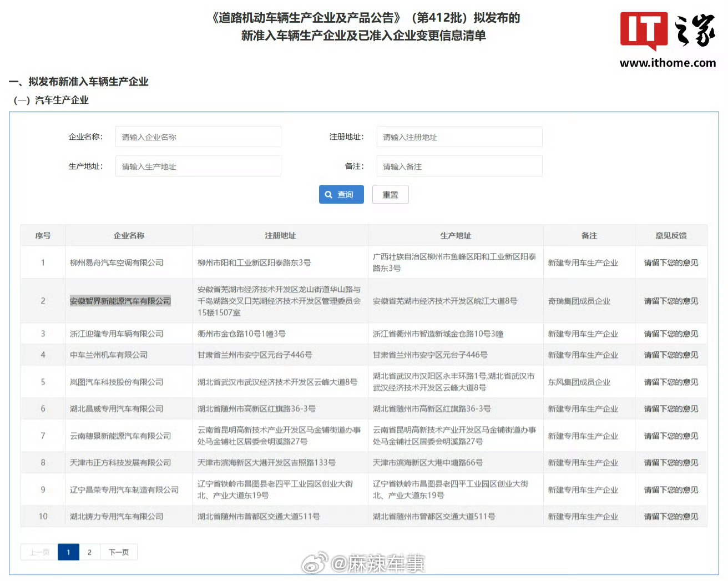Image resolution: width=728 pixels, height=581 pixels.
Task: Select address 安徽省芜湖市经济技术开发区皖江大道8号
Action: coord(445,301)
